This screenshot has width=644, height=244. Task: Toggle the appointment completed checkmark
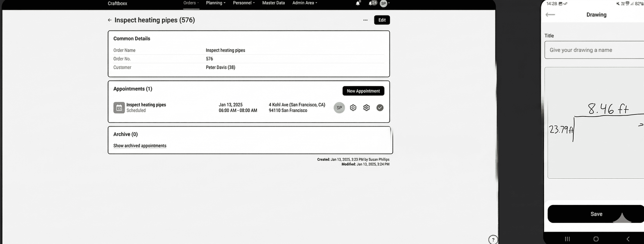[380, 108]
